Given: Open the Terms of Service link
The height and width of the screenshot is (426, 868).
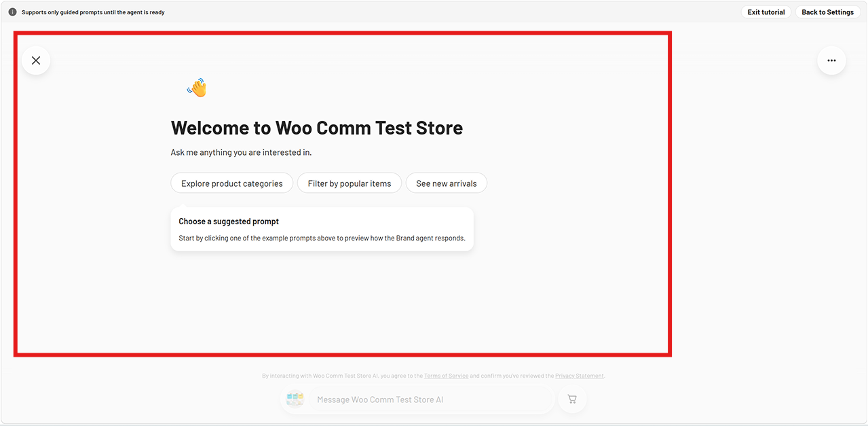Looking at the screenshot, I should click(x=447, y=376).
